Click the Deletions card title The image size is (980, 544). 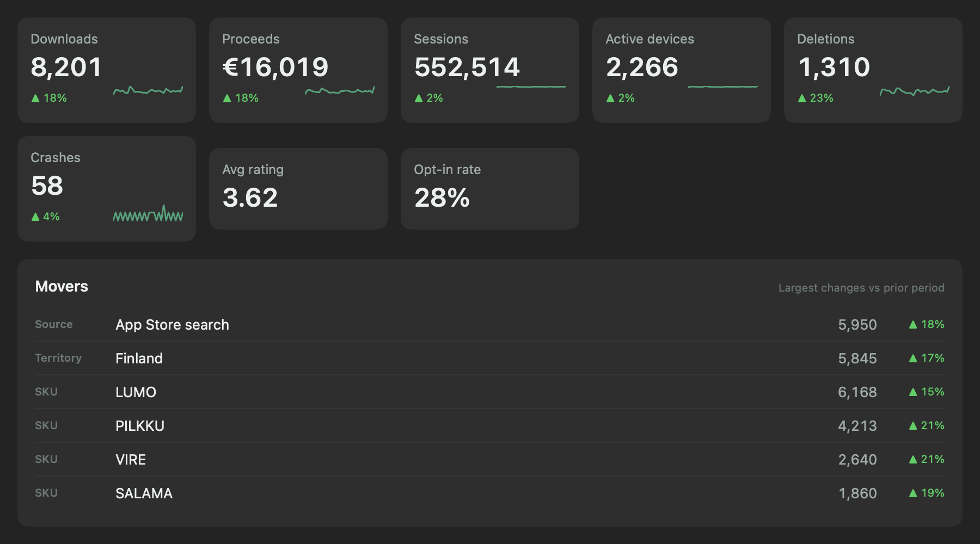click(x=825, y=39)
